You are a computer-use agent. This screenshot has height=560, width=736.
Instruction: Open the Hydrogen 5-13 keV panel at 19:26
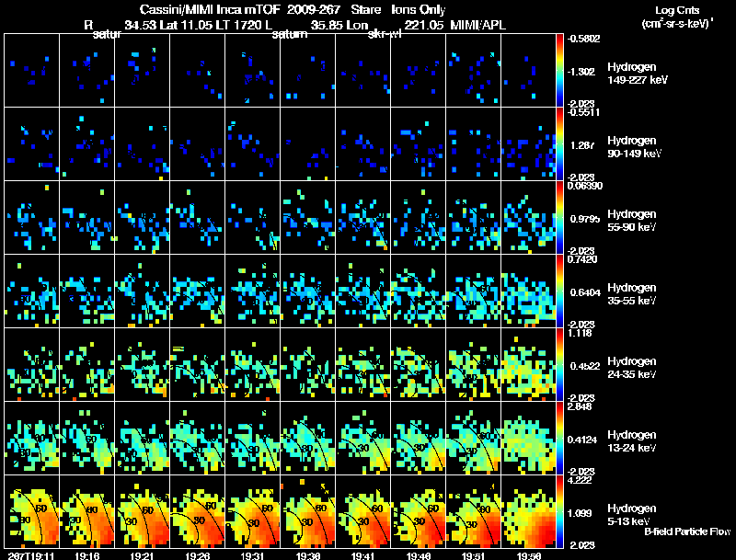[197, 512]
